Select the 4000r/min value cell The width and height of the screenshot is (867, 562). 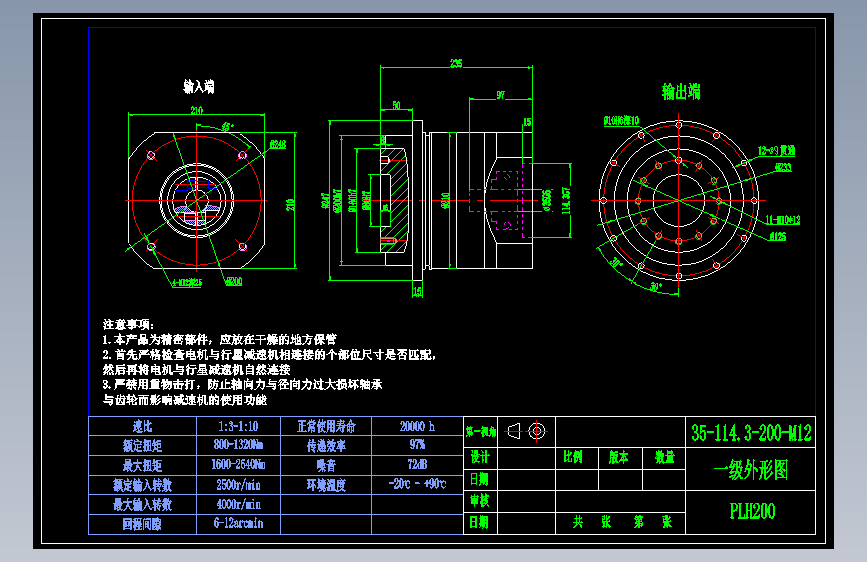coord(238,504)
